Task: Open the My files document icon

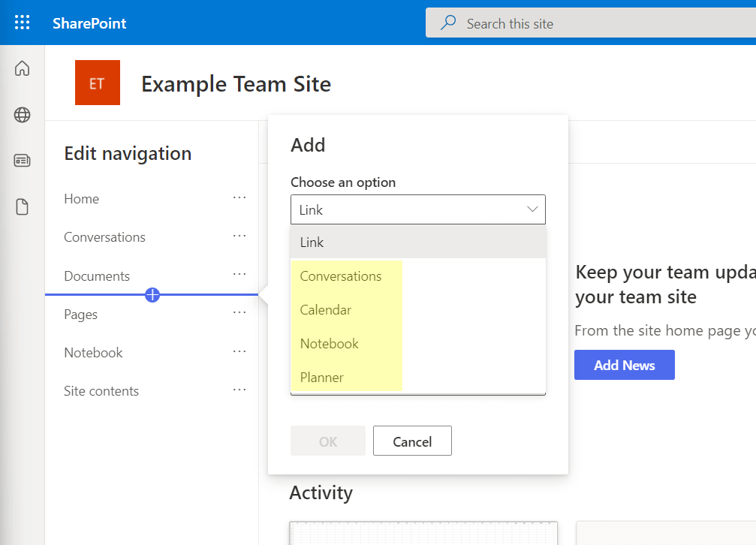Action: (23, 207)
